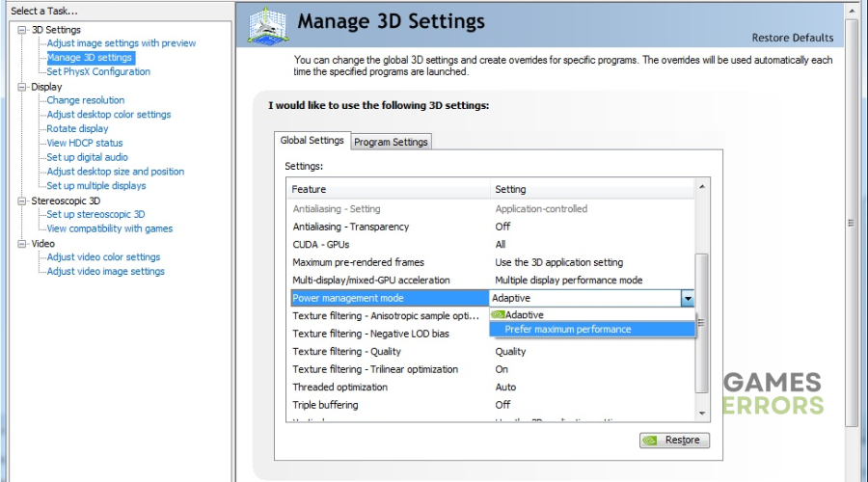Select the Manage 3D settings tree item
868x482 pixels.
[x=89, y=58]
